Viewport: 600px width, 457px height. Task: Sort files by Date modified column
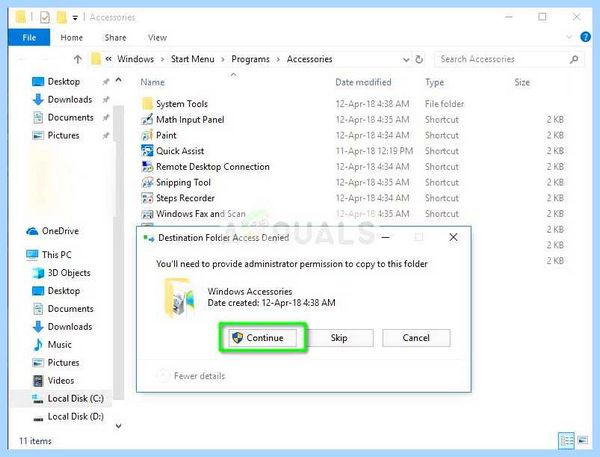pyautogui.click(x=363, y=82)
